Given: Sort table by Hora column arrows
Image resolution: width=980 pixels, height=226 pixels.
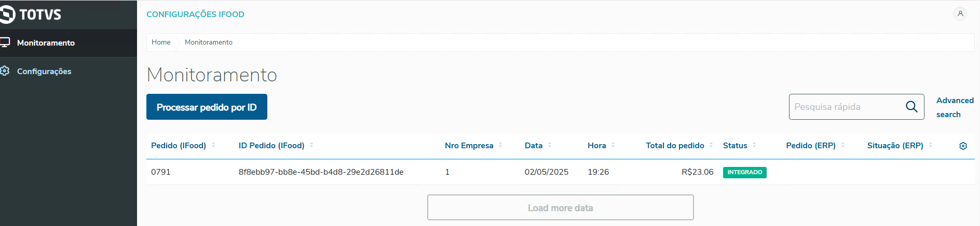Looking at the screenshot, I should coord(613,145).
